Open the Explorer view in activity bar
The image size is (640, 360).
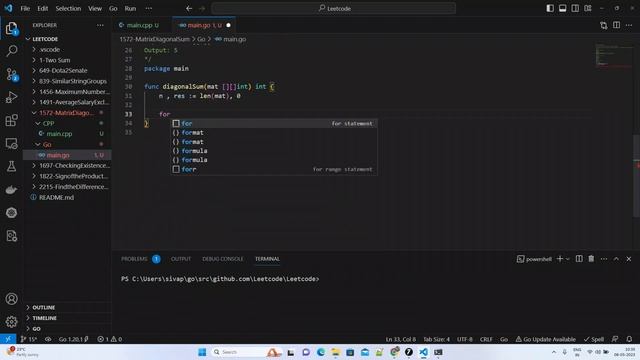[11, 28]
